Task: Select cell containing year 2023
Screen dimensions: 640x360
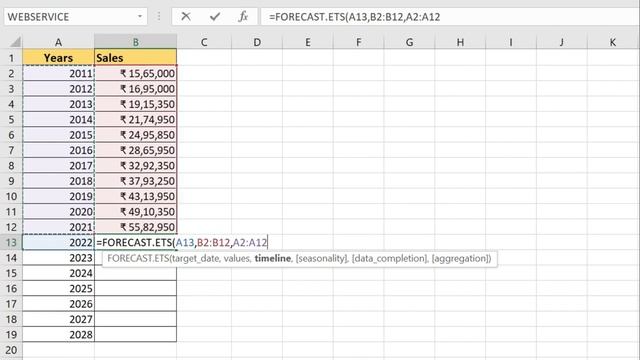Action: [x=58, y=258]
